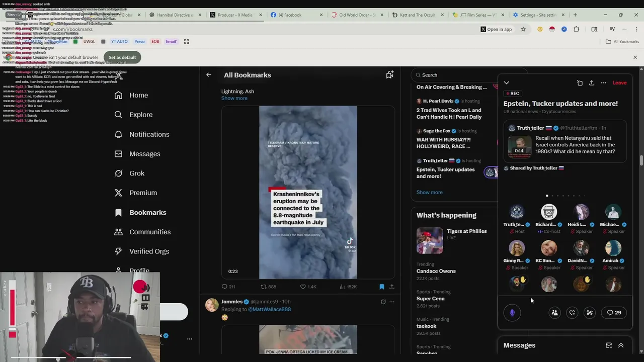Screen dimensions: 644x362
Task: Switch to the Old World Order tab
Action: pos(358,15)
